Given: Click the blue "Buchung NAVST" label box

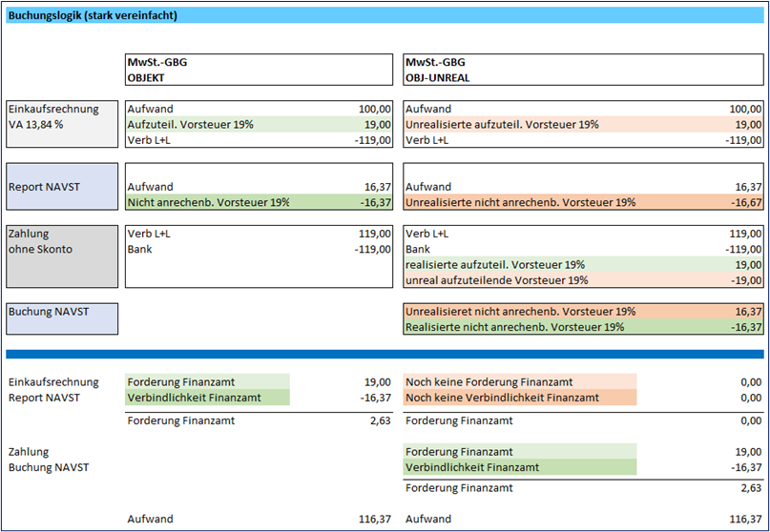Looking at the screenshot, I should pos(62,318).
